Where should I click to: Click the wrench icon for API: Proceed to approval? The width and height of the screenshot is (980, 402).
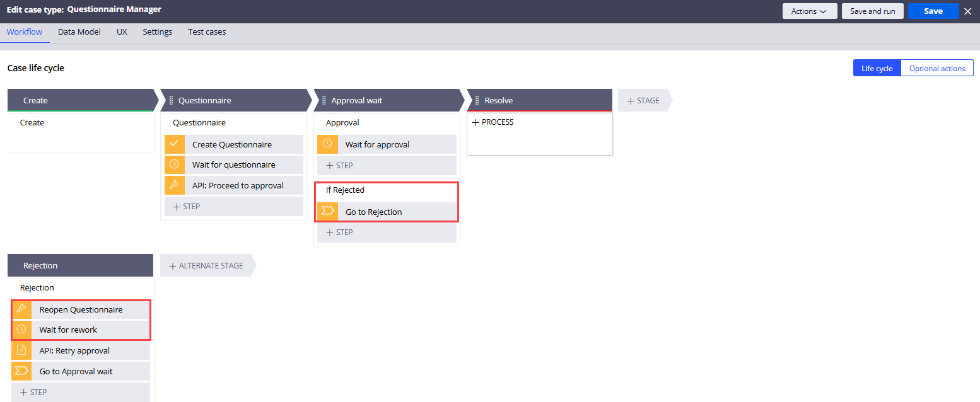pyautogui.click(x=175, y=185)
